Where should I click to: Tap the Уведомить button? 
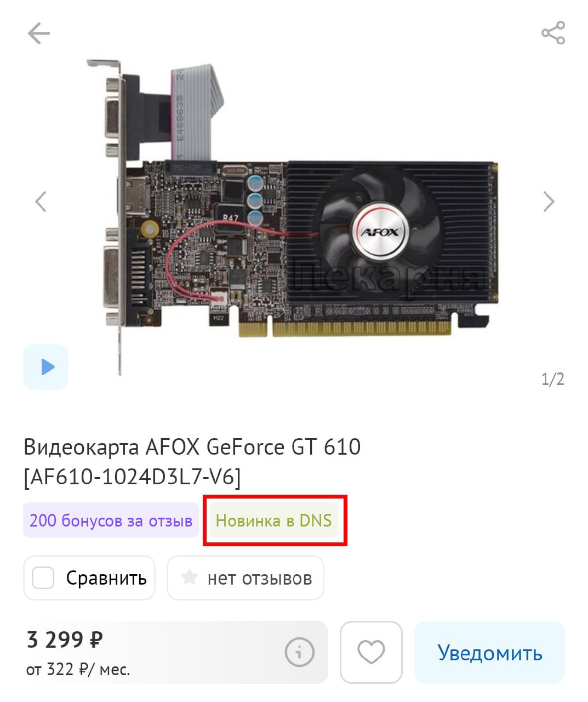489,652
